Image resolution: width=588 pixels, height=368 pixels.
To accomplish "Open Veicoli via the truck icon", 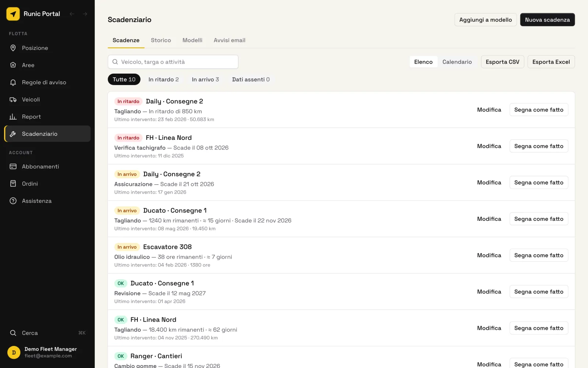I will [x=13, y=99].
